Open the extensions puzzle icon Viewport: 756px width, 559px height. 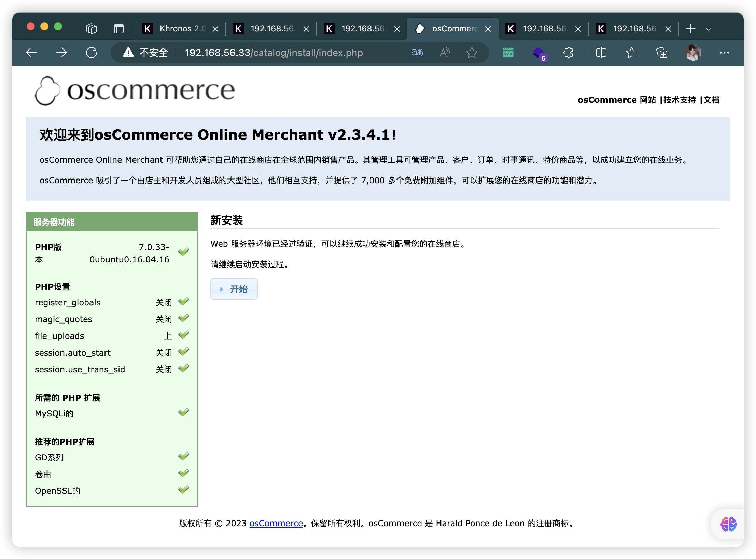coord(568,53)
